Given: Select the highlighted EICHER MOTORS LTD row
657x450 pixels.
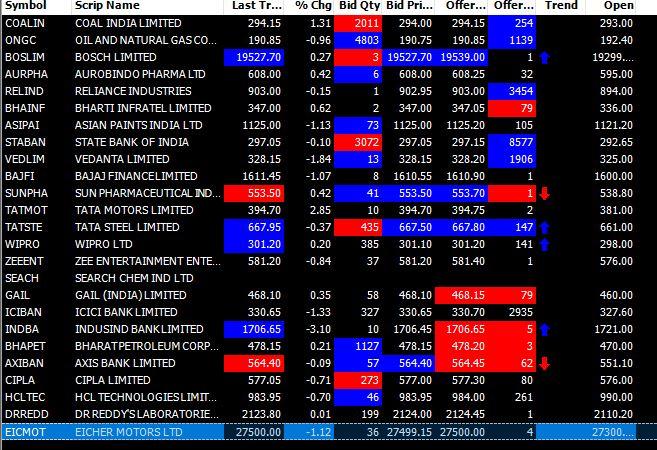Looking at the screenshot, I should point(319,432).
